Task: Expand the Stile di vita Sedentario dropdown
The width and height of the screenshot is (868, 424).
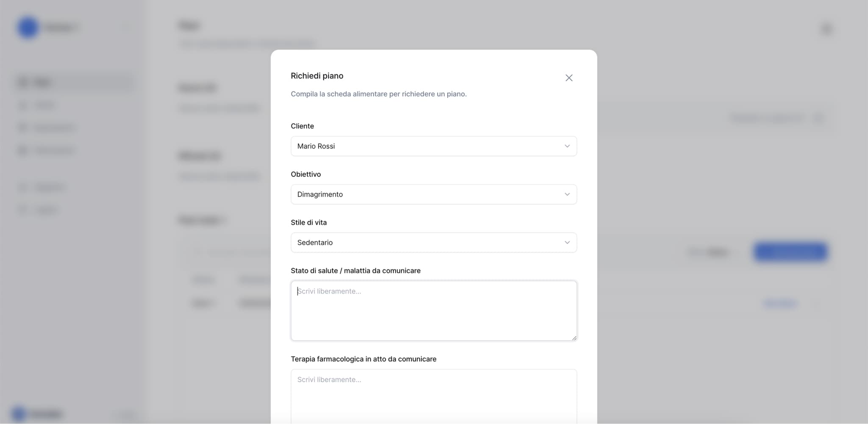Action: [428, 243]
